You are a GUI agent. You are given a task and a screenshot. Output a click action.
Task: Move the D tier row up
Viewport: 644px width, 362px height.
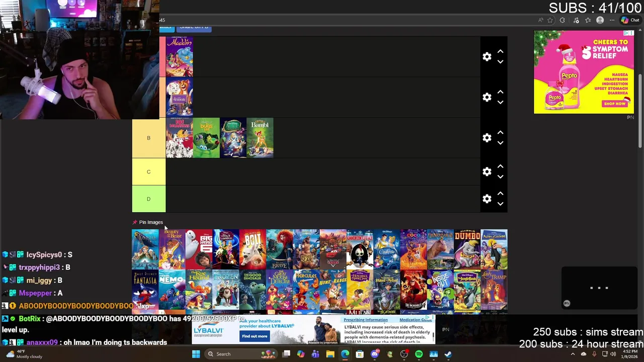tap(500, 194)
